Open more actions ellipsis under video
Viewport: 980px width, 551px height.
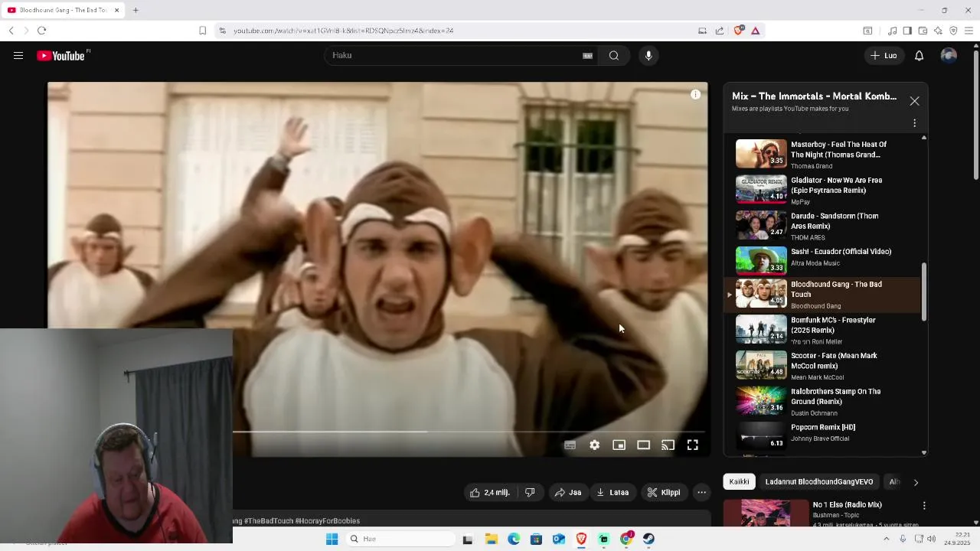[x=701, y=493]
